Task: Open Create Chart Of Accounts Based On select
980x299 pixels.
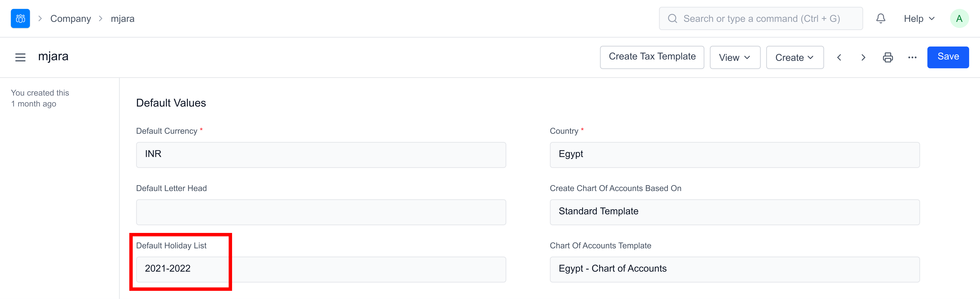Action: tap(734, 212)
